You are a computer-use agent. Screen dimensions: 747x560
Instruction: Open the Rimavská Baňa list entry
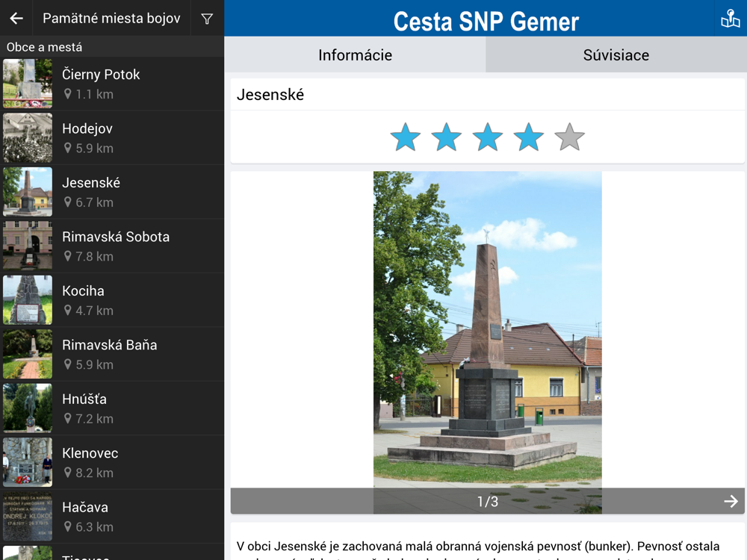(x=112, y=354)
